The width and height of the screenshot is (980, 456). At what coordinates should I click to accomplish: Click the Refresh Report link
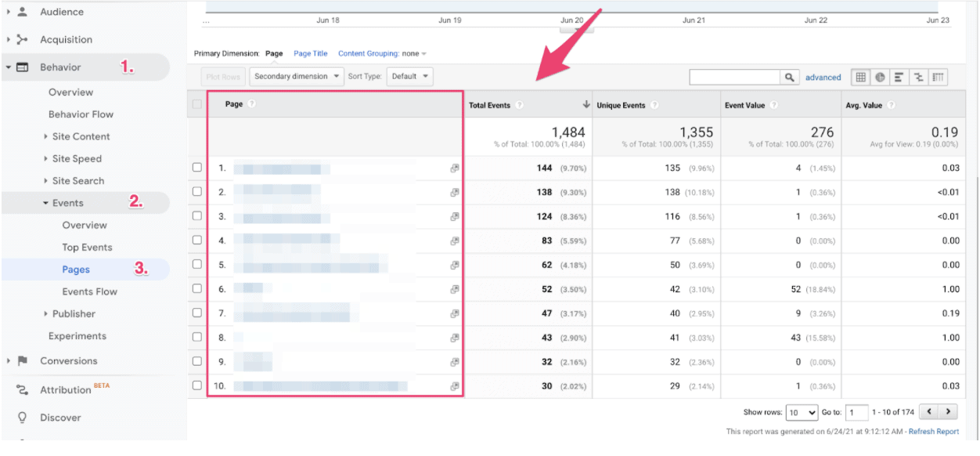(933, 432)
